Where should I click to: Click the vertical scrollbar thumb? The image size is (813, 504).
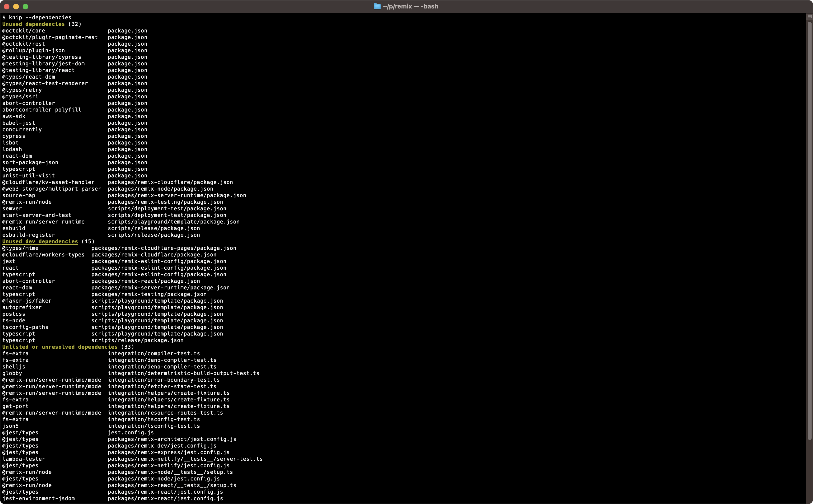click(x=809, y=230)
